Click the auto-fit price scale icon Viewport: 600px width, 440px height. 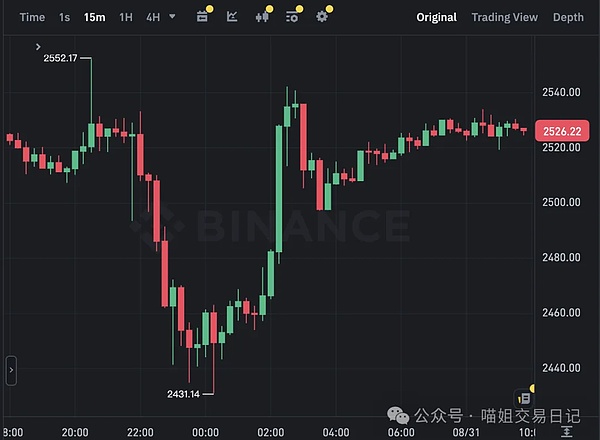pos(566,432)
